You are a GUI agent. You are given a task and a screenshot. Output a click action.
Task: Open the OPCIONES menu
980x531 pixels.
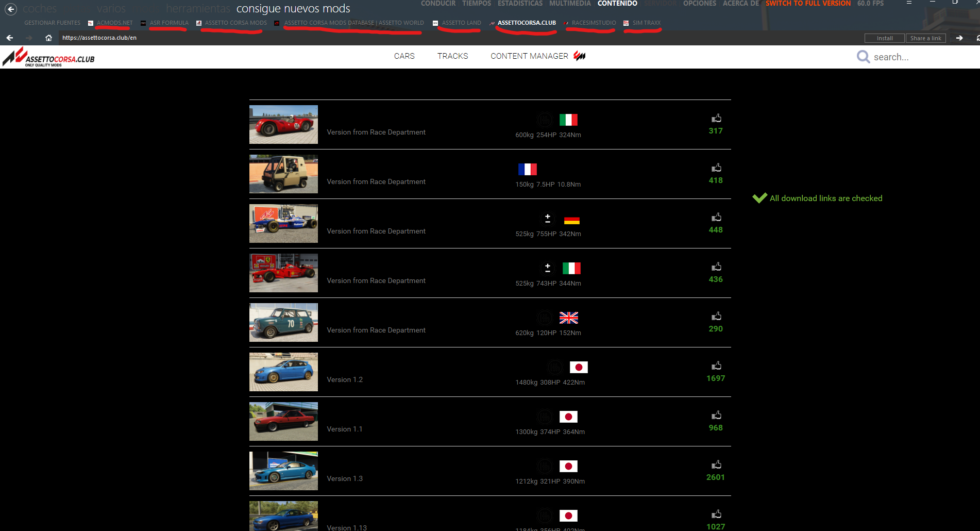pyautogui.click(x=699, y=4)
